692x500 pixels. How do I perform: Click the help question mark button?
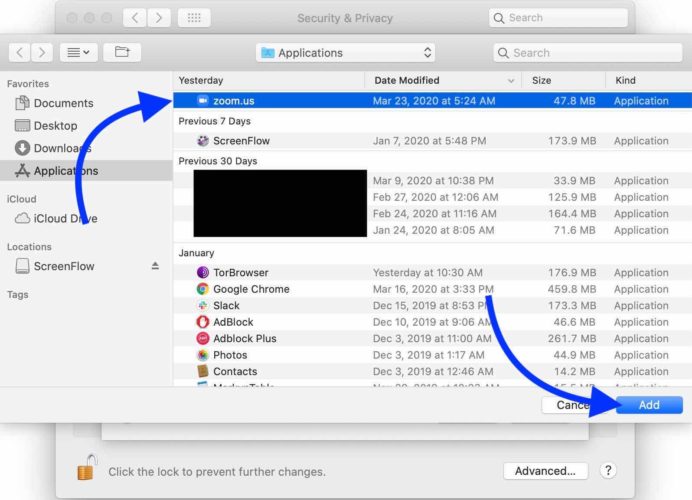(x=608, y=470)
